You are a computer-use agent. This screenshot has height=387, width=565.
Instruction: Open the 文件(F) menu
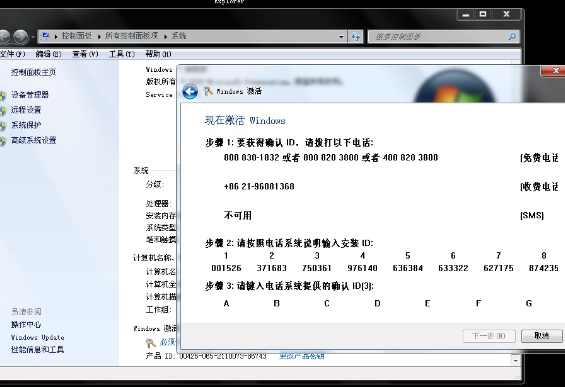coord(12,54)
